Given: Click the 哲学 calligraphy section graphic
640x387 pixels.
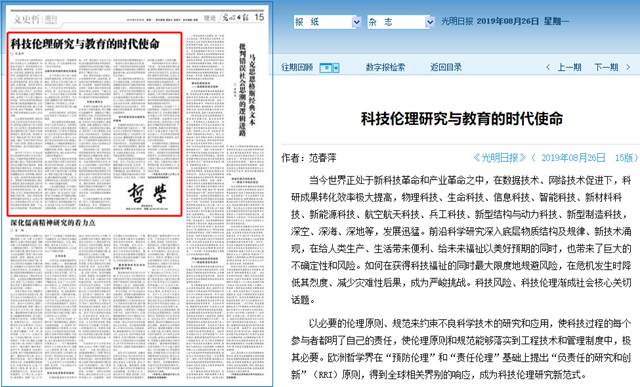Looking at the screenshot, I should (147, 193).
